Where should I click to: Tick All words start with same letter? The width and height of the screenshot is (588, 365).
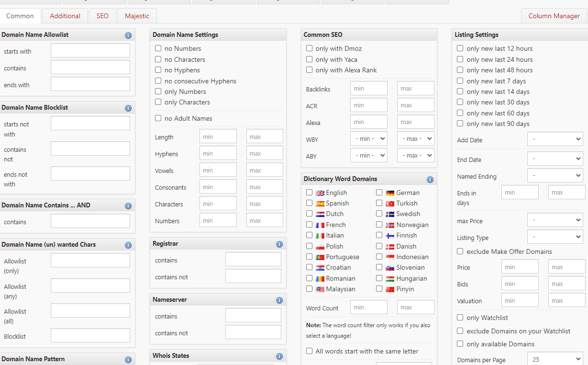[310, 351]
